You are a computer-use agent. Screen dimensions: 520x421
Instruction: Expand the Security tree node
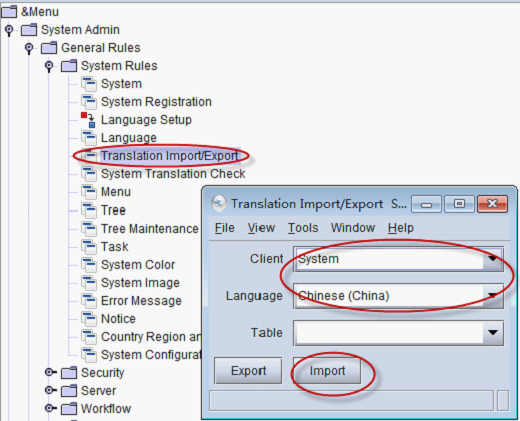coord(50,372)
